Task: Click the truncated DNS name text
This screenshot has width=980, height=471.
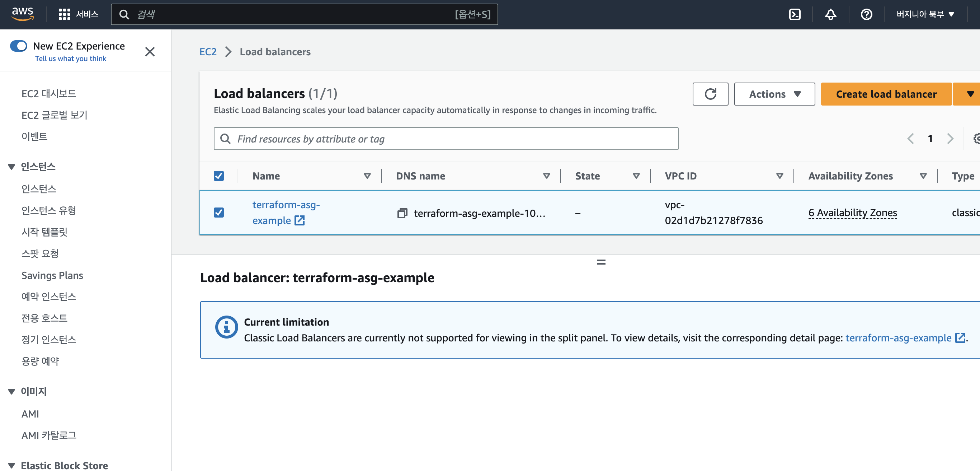Action: point(479,213)
